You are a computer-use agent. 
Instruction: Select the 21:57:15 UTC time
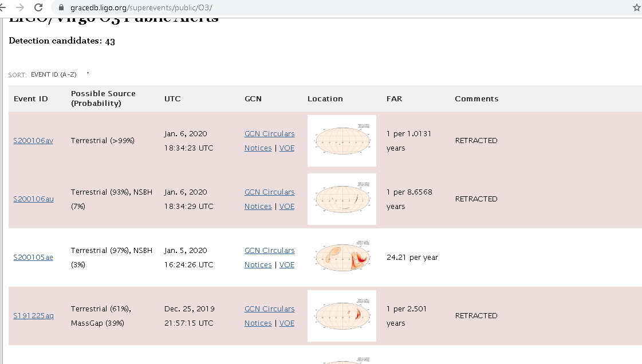point(189,323)
